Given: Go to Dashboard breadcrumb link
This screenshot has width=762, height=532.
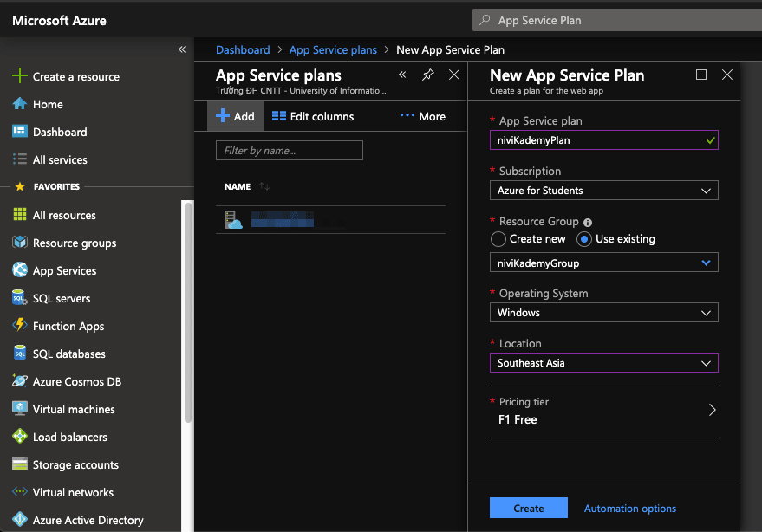Looking at the screenshot, I should click(243, 49).
